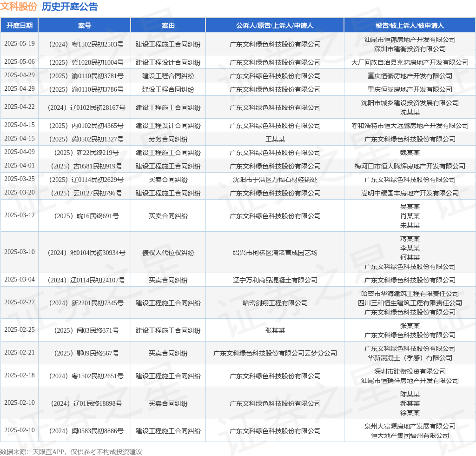Click the defendant name 何某某
The image size is (476, 456).
[x=410, y=257]
